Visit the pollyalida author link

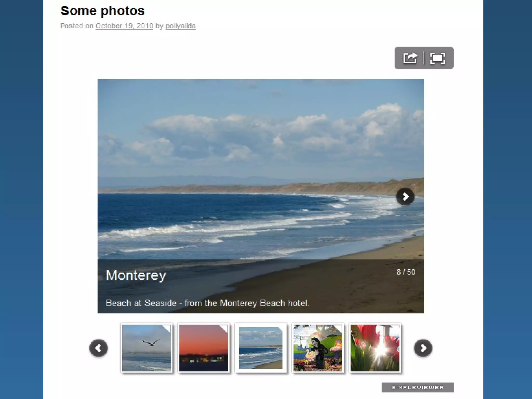pos(181,26)
